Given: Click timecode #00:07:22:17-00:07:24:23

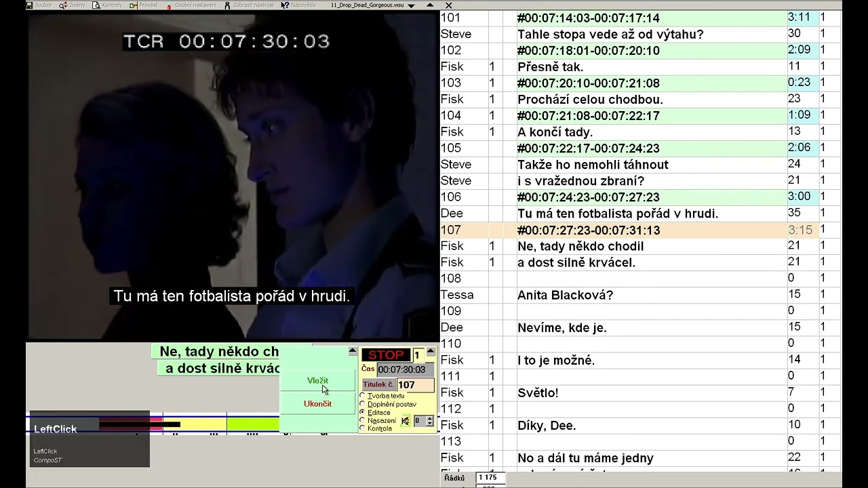Looking at the screenshot, I should coord(588,148).
